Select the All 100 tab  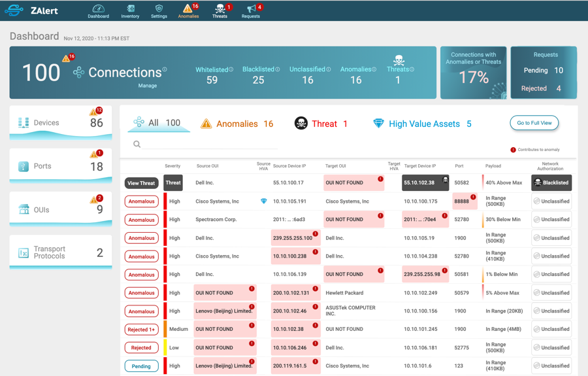coord(159,123)
